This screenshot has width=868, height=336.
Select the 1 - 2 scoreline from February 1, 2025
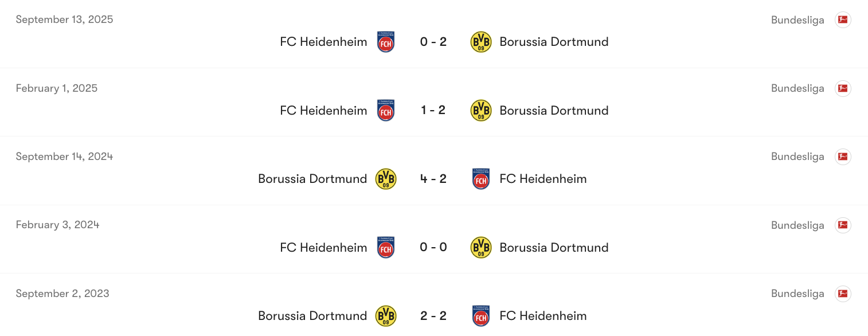433,110
